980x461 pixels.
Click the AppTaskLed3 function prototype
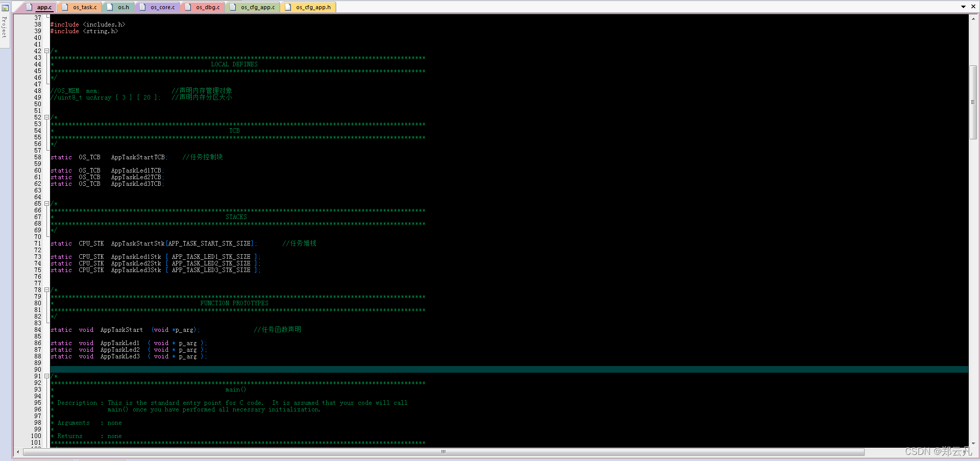pos(129,356)
